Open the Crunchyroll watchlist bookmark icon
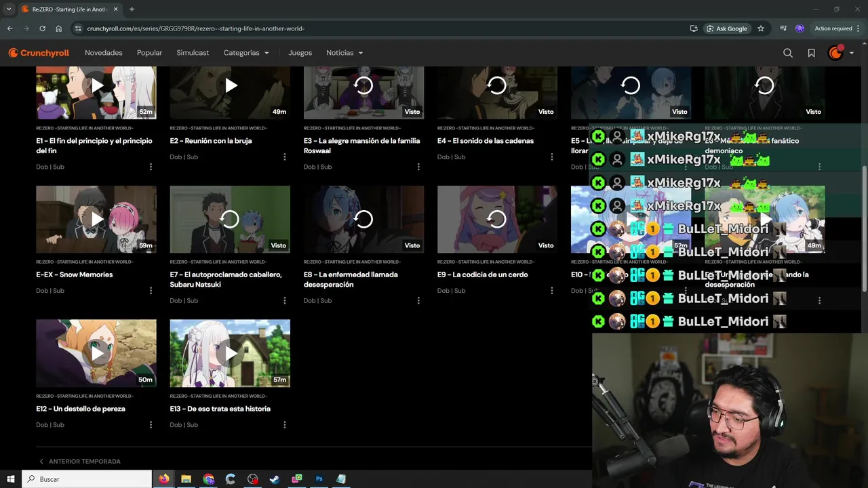868x488 pixels. pyautogui.click(x=811, y=53)
